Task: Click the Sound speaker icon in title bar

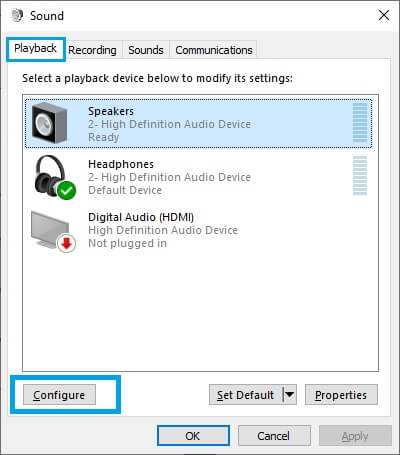Action: pos(17,15)
